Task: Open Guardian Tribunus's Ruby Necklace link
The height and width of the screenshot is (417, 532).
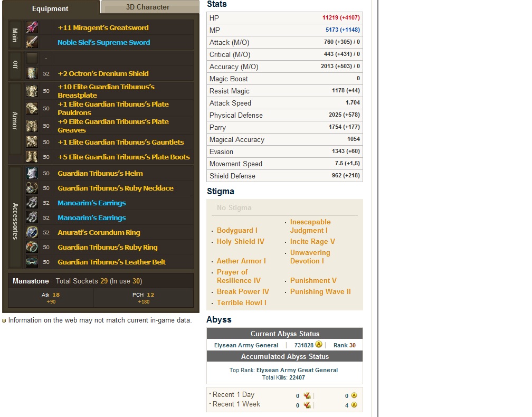Action: coord(116,188)
